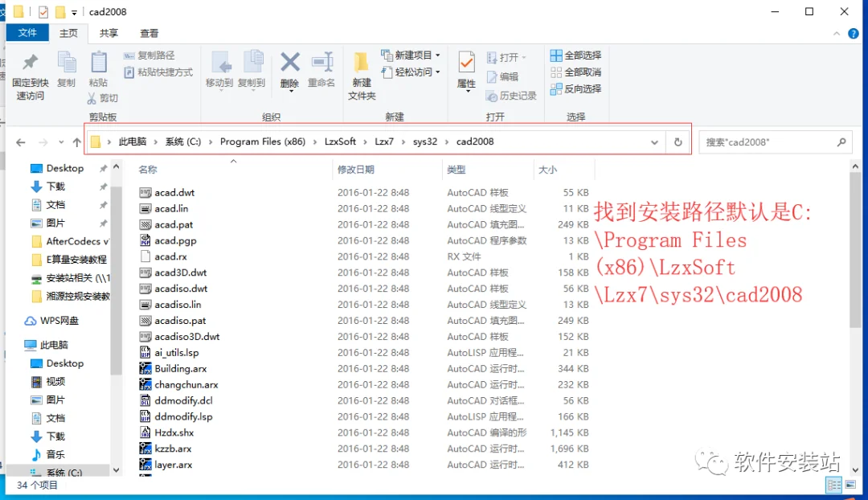Select file acad.rx
This screenshot has width=868, height=500.
(x=170, y=257)
